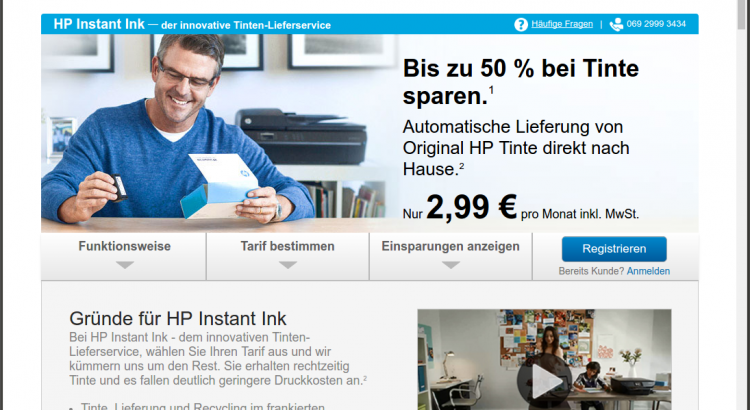This screenshot has width=750, height=410.
Task: Expand the arrow under Tarif bestimmen
Action: (288, 265)
